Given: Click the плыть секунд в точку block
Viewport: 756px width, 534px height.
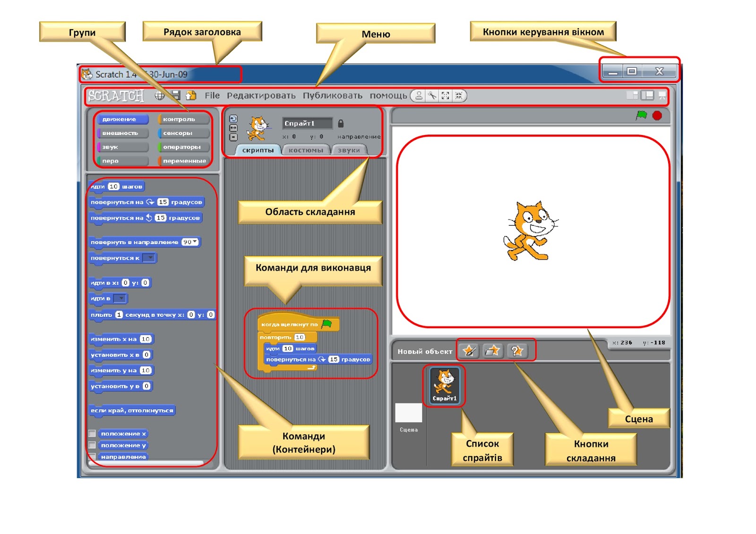Looking at the screenshot, I should (x=152, y=314).
